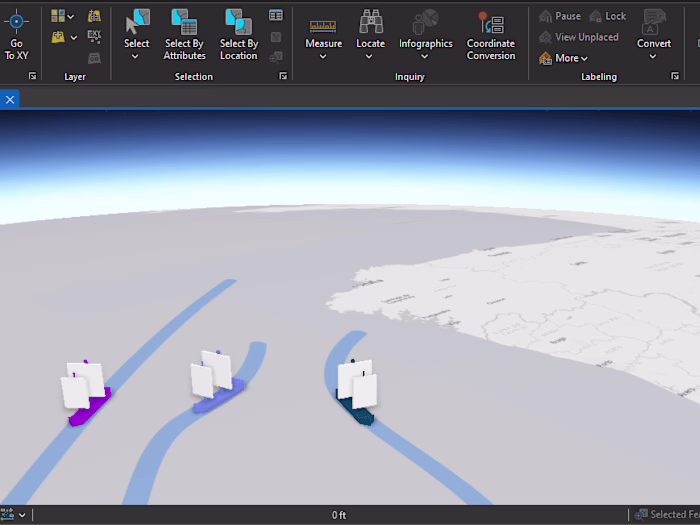The image size is (700, 525).
Task: Toggle Lock labels
Action: [608, 17]
